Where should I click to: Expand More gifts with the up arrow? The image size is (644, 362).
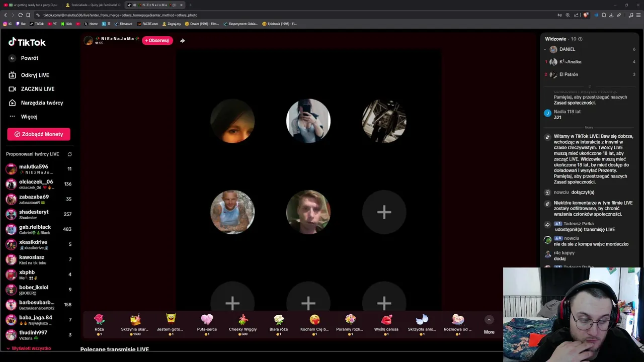(x=489, y=320)
